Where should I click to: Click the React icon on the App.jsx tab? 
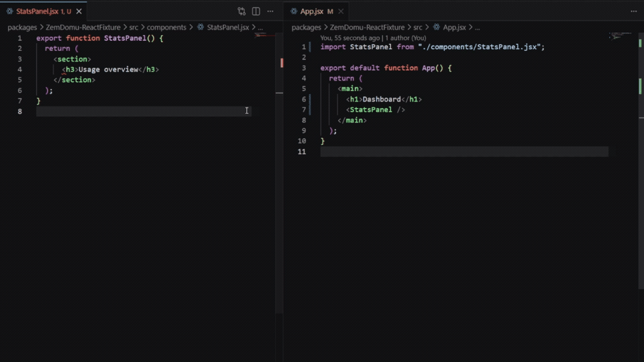[x=294, y=11]
